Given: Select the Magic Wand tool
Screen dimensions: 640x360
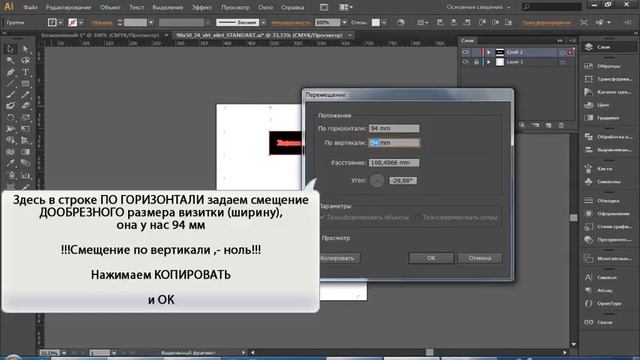Looking at the screenshot, I should click(10, 60).
